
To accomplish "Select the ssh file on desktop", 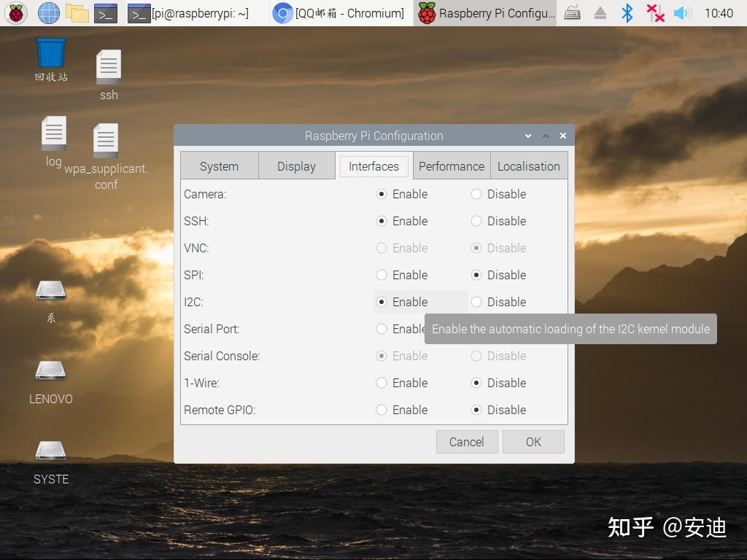I will point(109,75).
